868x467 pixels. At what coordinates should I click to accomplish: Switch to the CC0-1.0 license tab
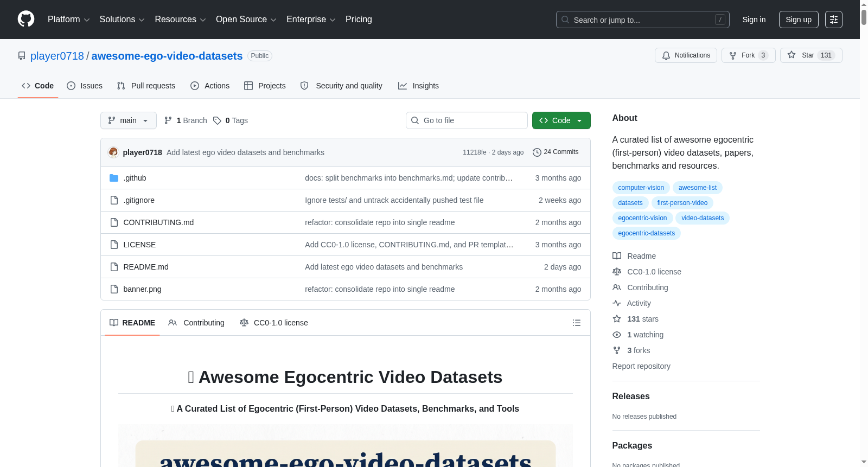pyautogui.click(x=274, y=323)
